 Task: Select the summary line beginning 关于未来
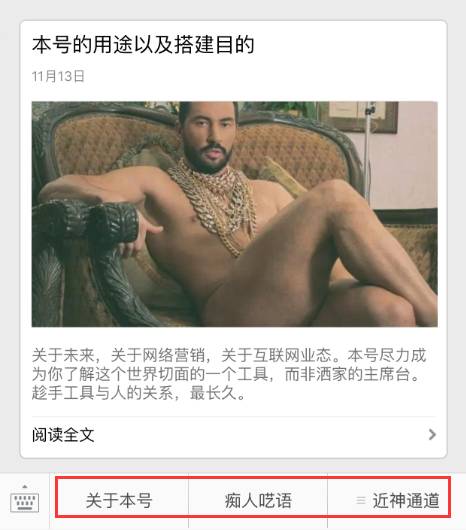click(229, 355)
